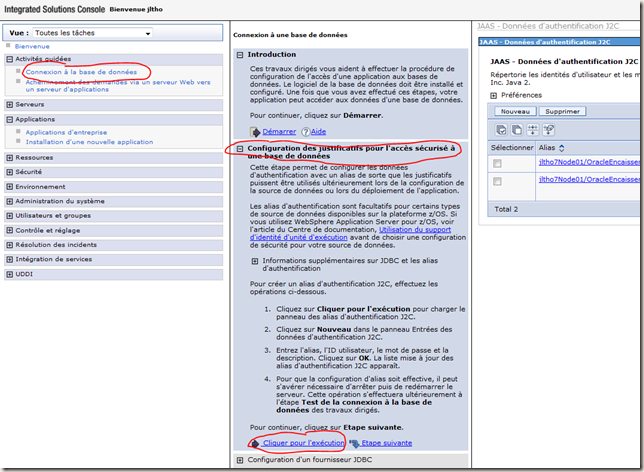
Task: Click the Démarrer link
Action: tap(279, 131)
